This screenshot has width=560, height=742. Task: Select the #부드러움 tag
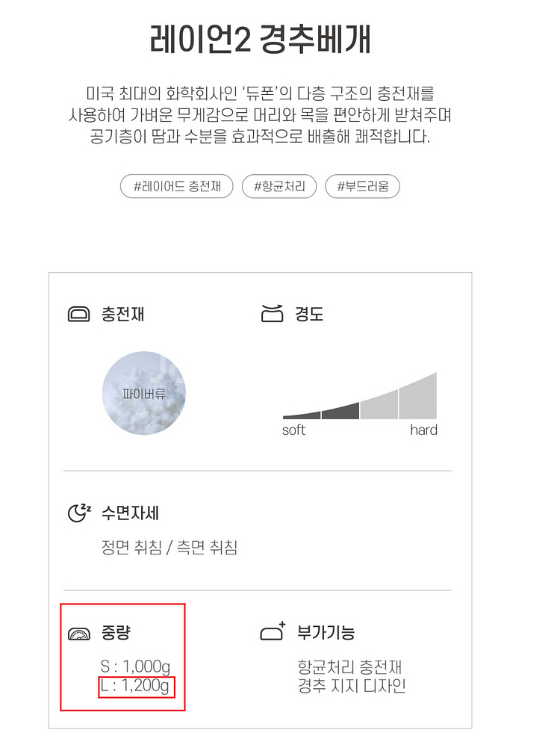[362, 186]
